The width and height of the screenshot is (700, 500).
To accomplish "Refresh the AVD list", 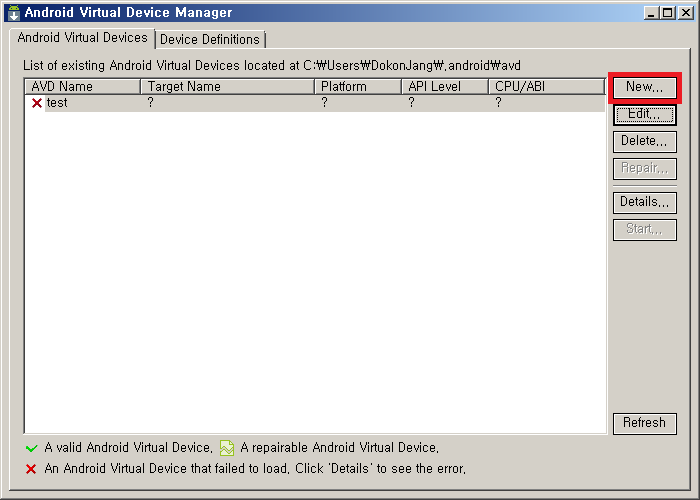I will [x=645, y=423].
